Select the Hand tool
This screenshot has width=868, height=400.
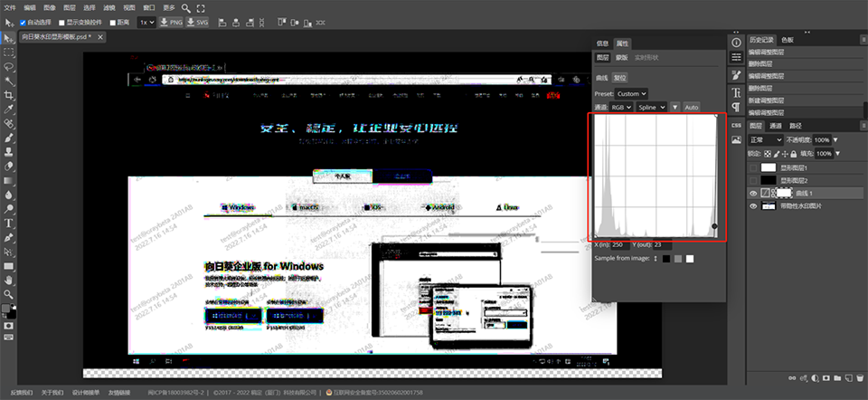(8, 281)
